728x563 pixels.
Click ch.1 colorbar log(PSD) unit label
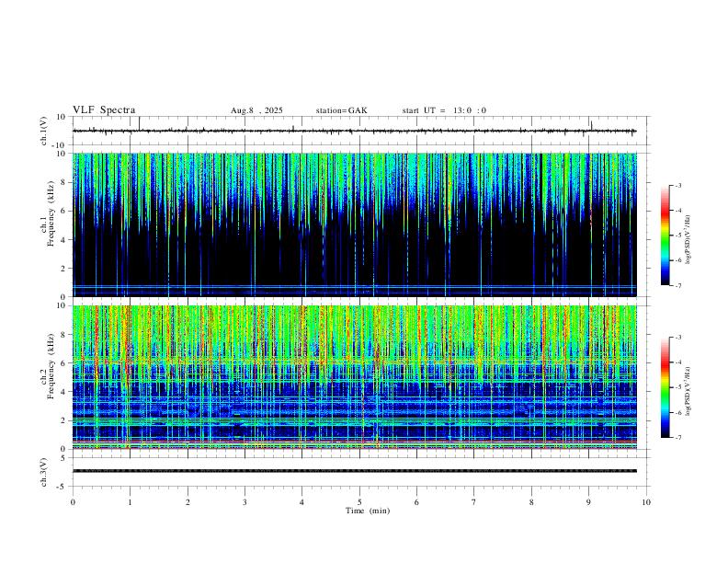coord(688,239)
